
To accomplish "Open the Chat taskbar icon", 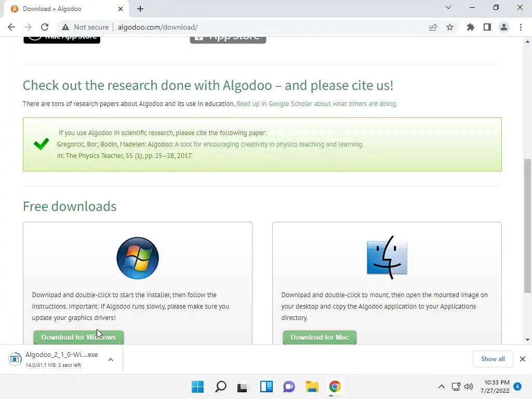I will pyautogui.click(x=289, y=387).
